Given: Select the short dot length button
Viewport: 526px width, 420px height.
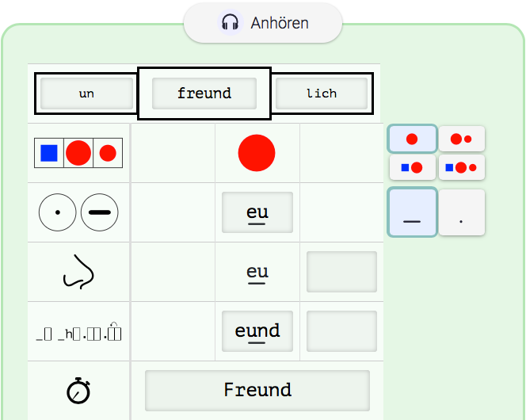Looking at the screenshot, I should (x=461, y=212).
